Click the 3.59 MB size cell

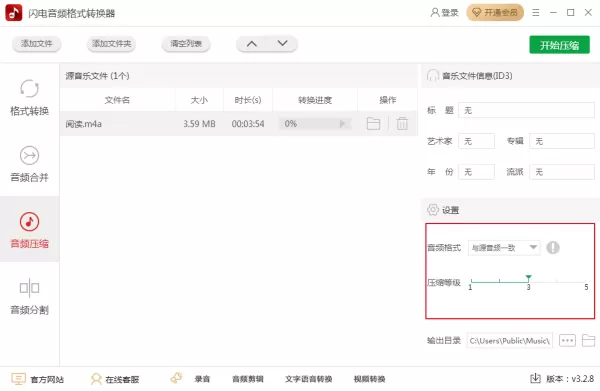[x=199, y=124]
